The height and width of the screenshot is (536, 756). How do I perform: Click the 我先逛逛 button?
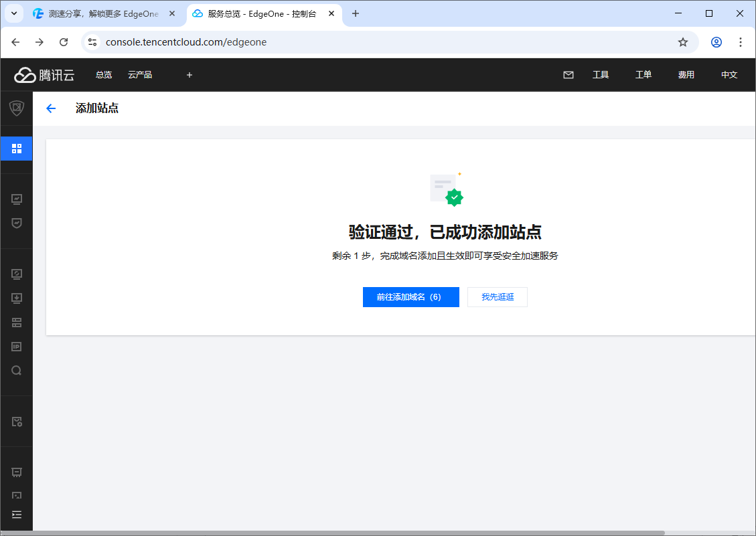pyautogui.click(x=497, y=296)
